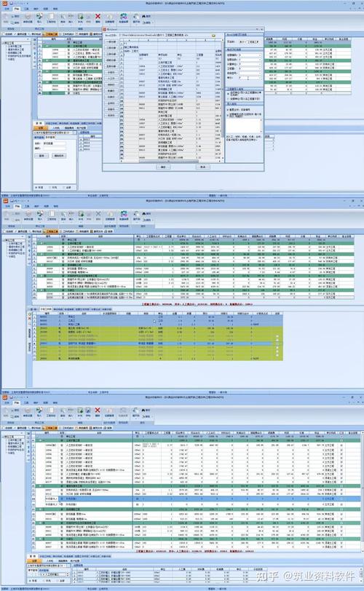The image size is (364, 591).
Task: Click the 确定 button in the import dialog
Action: tap(163, 167)
